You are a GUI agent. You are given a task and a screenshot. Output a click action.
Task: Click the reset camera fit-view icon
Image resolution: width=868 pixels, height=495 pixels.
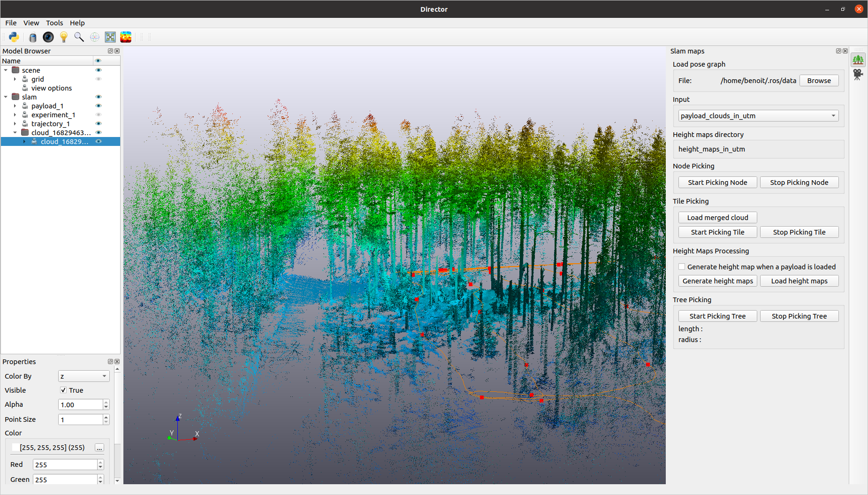110,37
